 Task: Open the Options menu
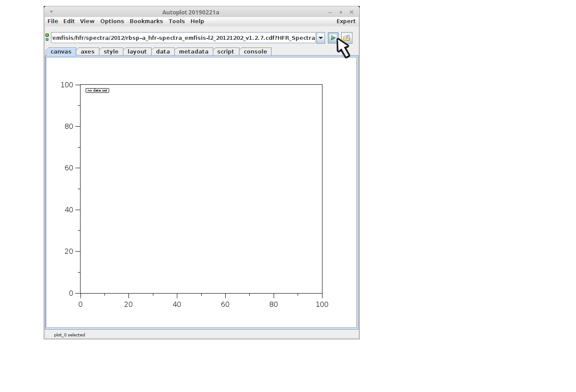(112, 21)
